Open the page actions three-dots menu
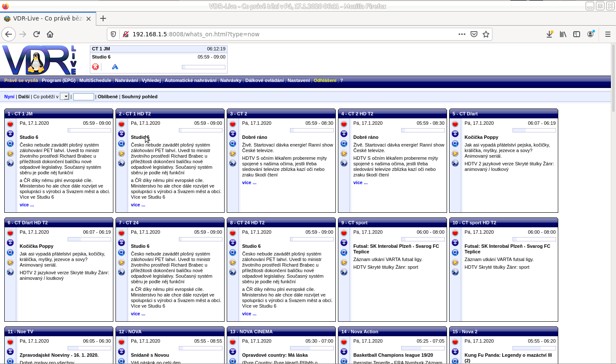 click(x=462, y=34)
